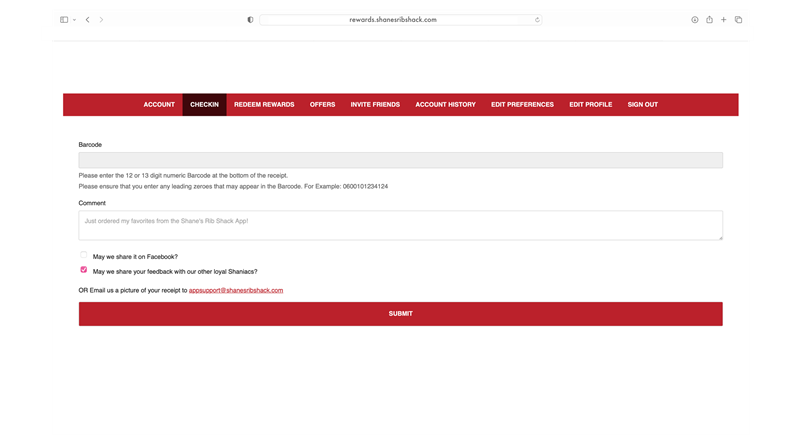794x448 pixels.
Task: Open the Account menu item
Action: tap(159, 105)
